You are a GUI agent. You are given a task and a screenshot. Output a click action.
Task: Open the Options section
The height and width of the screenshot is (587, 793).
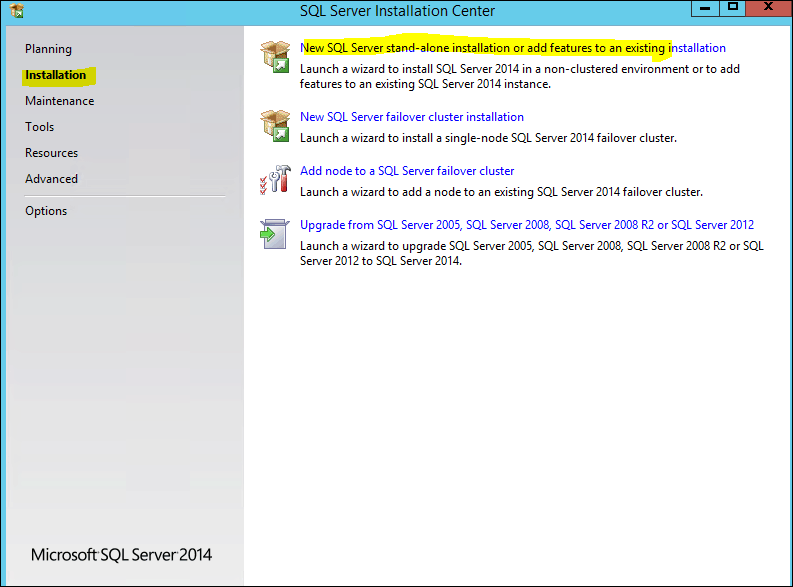(x=46, y=211)
